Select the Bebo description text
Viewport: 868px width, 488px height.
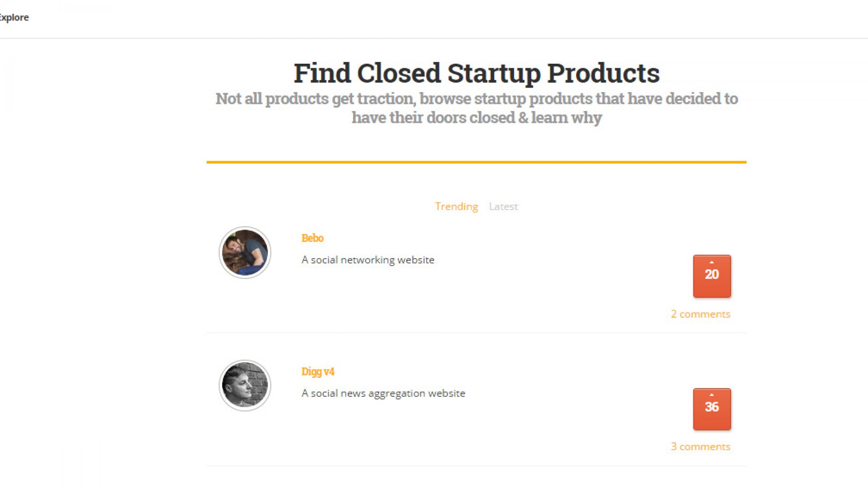point(368,260)
